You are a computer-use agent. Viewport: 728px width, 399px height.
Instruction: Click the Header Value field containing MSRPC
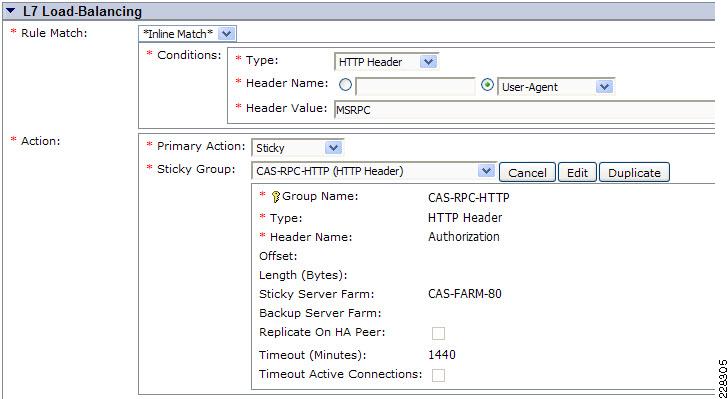525,110
